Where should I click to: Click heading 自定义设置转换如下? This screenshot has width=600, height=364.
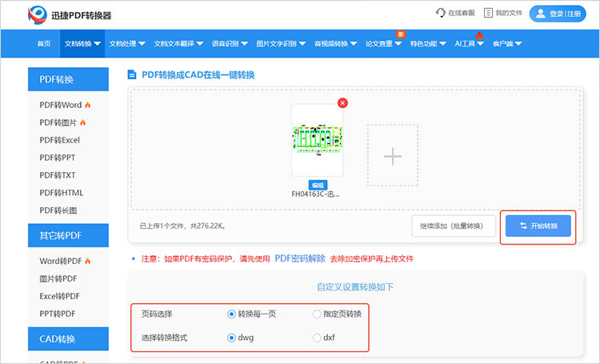355,287
